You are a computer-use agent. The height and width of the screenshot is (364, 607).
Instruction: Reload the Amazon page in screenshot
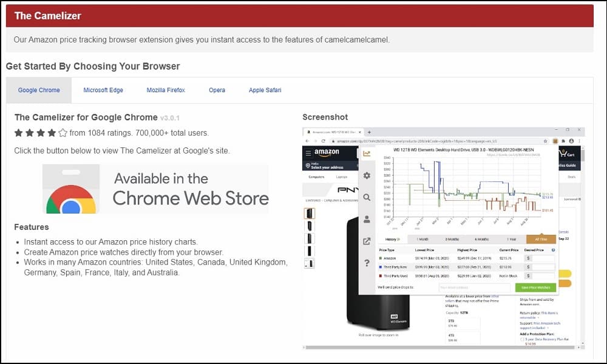click(x=324, y=141)
